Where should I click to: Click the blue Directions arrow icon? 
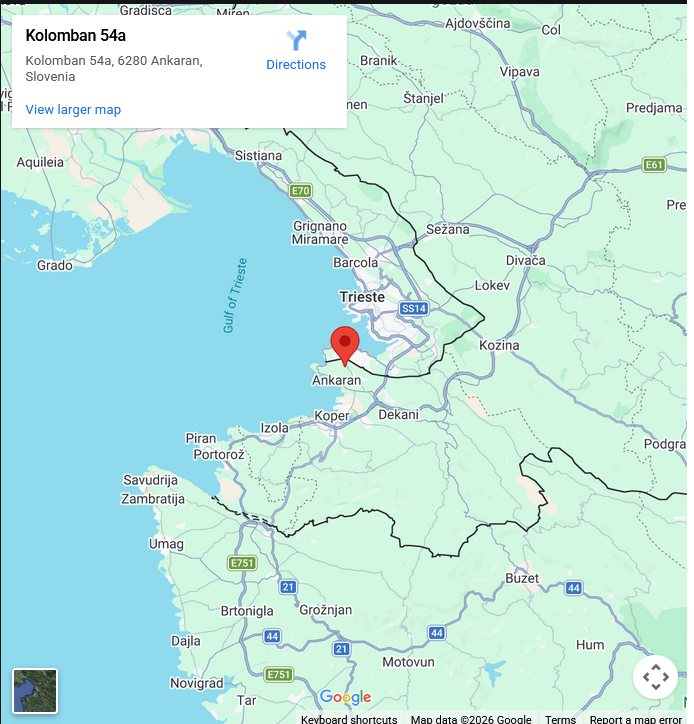point(296,41)
